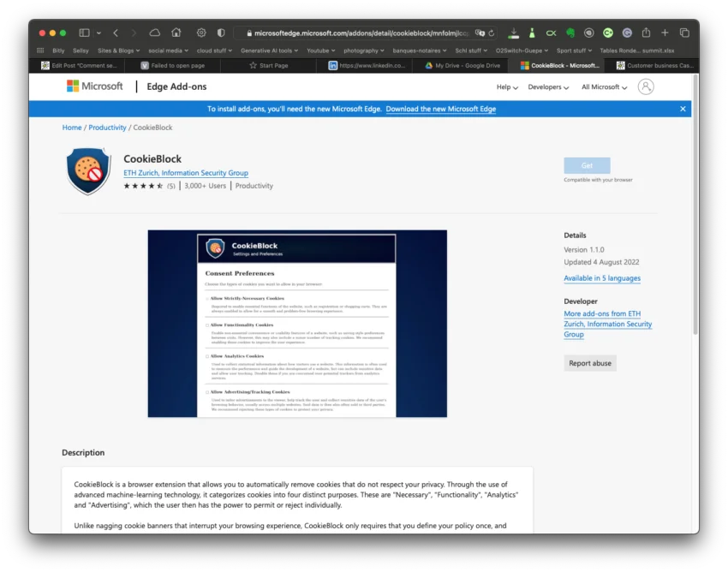Open the All Microsoft menu
The image size is (728, 572).
[604, 86]
